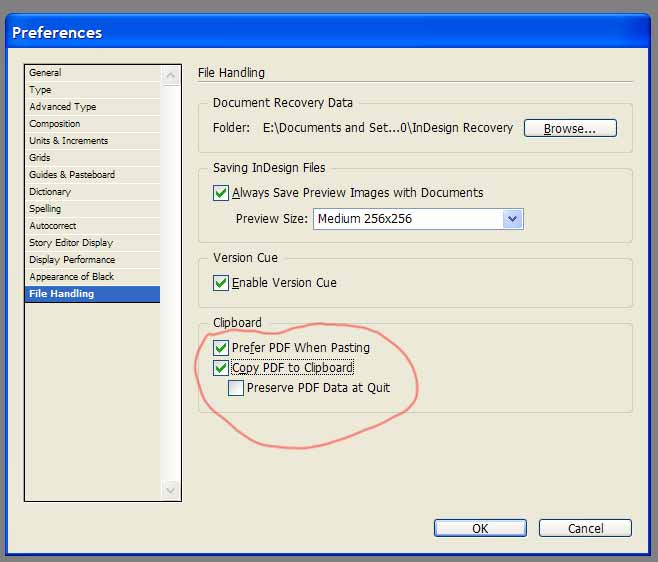658x562 pixels.
Task: Confirm preferences with OK
Action: coord(480,528)
